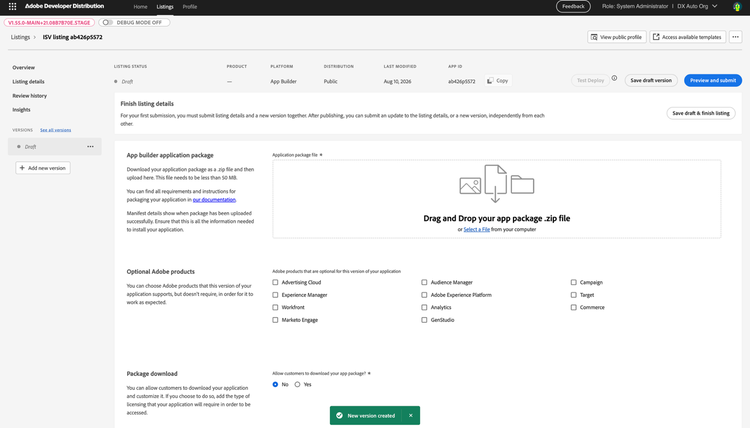Go to the Home tab

pos(140,7)
